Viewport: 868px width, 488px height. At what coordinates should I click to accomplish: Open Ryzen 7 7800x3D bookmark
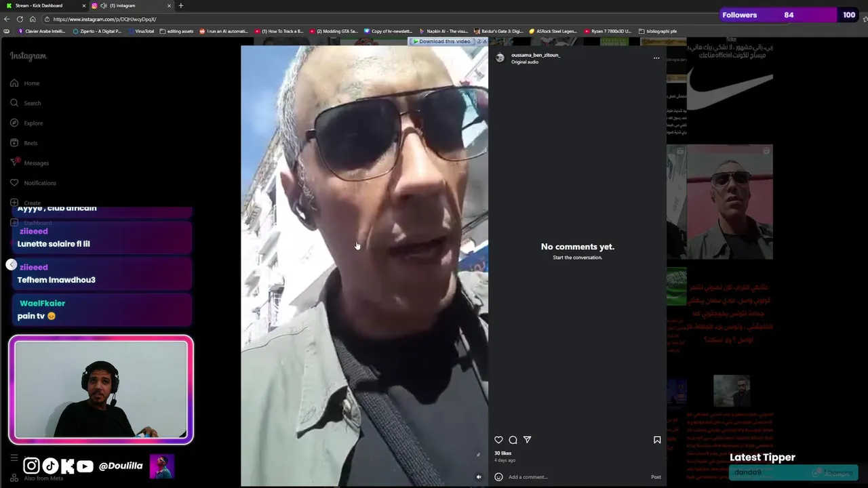(x=608, y=31)
